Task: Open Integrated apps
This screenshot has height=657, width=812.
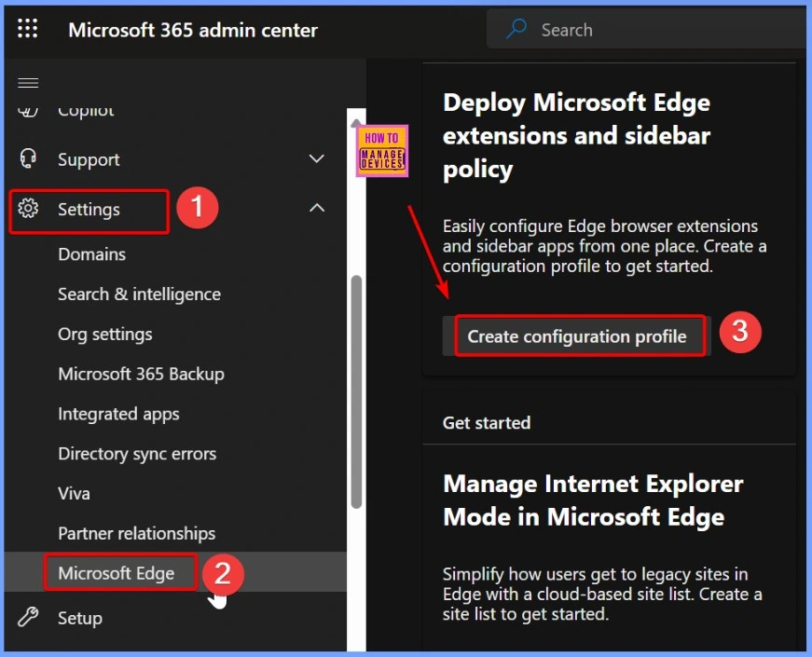Action: 118,414
